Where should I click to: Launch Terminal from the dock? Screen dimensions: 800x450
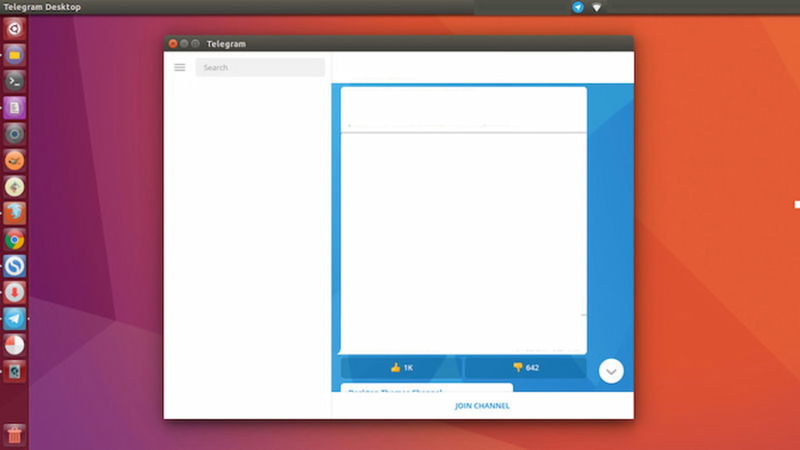[x=14, y=82]
